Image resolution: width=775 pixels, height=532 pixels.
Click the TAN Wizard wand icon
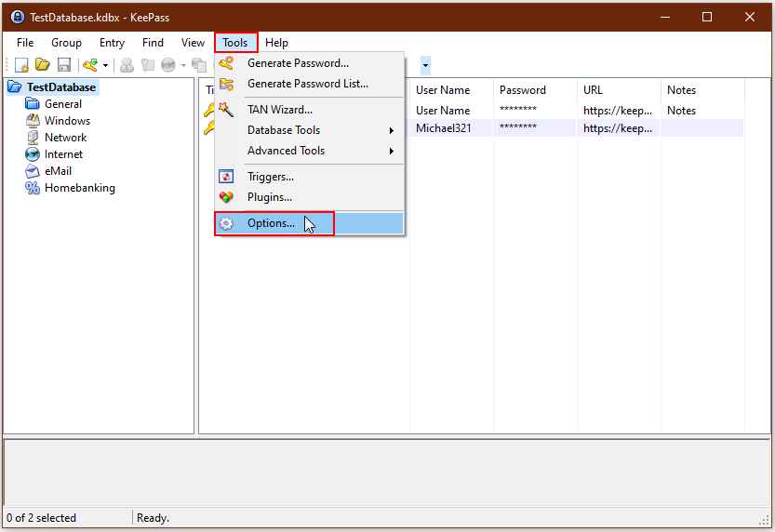tap(226, 109)
